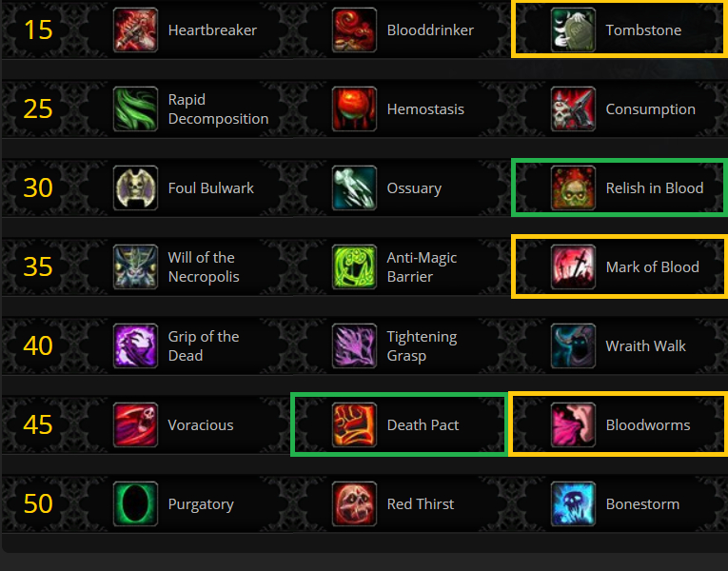The height and width of the screenshot is (571, 728).
Task: Click the Grip of the Dead label
Action: [x=204, y=345]
